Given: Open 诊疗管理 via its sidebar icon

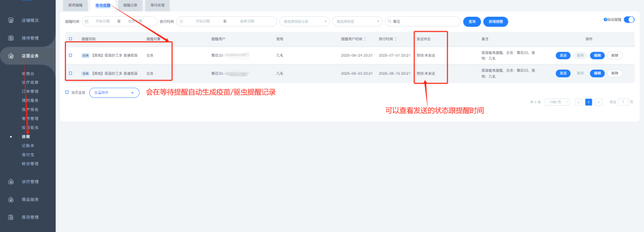Looking at the screenshot, I should coord(11,182).
